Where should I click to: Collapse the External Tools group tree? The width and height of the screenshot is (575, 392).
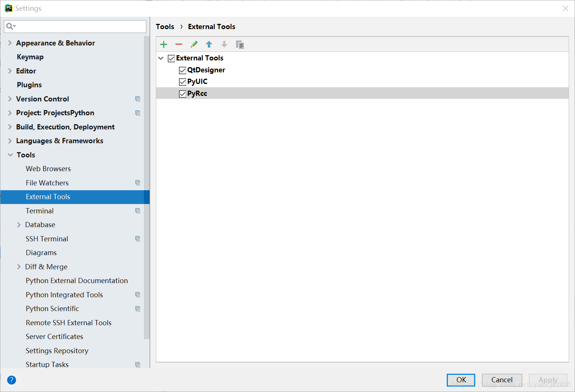coord(161,58)
